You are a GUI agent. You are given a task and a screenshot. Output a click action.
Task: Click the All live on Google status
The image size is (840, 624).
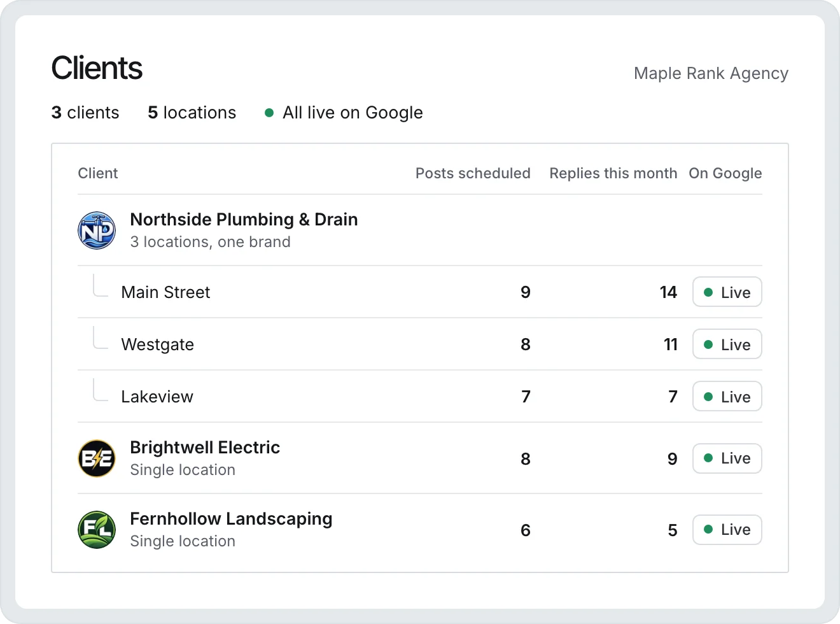pos(344,113)
